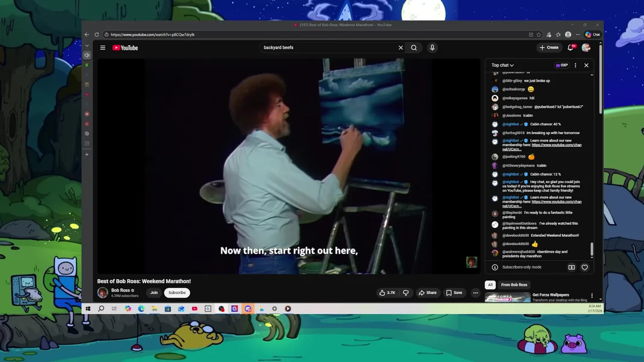Add this page to browser favorites star
This screenshot has height=362, width=644.
539,35
